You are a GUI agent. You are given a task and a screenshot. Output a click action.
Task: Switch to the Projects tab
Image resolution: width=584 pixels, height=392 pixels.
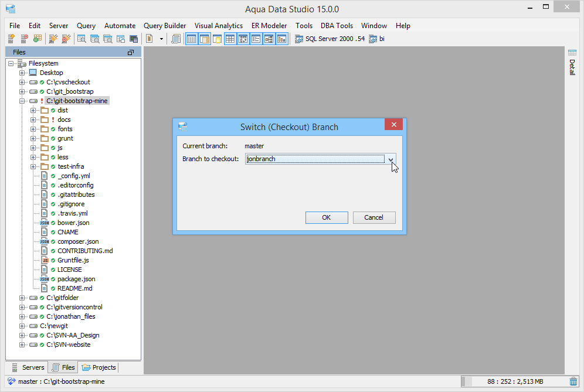[99, 367]
